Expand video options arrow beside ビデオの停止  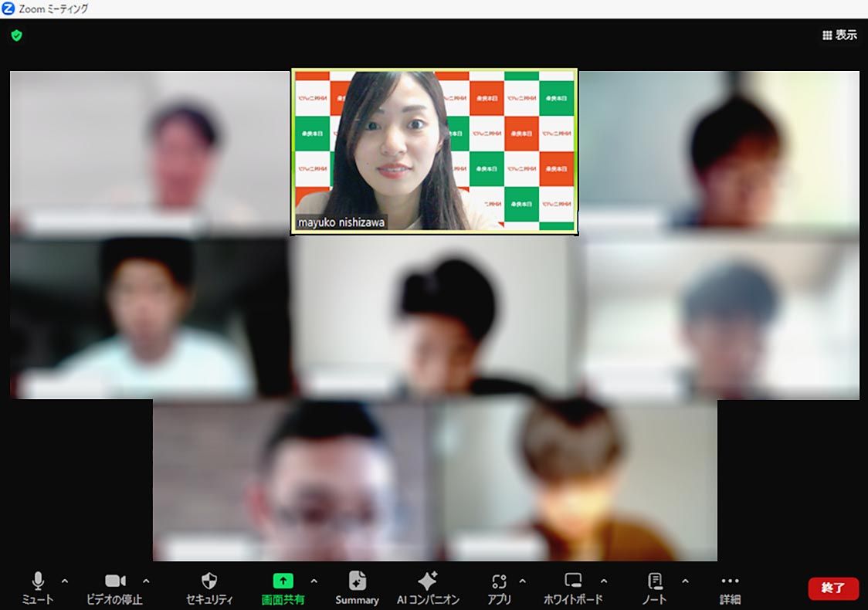(146, 581)
